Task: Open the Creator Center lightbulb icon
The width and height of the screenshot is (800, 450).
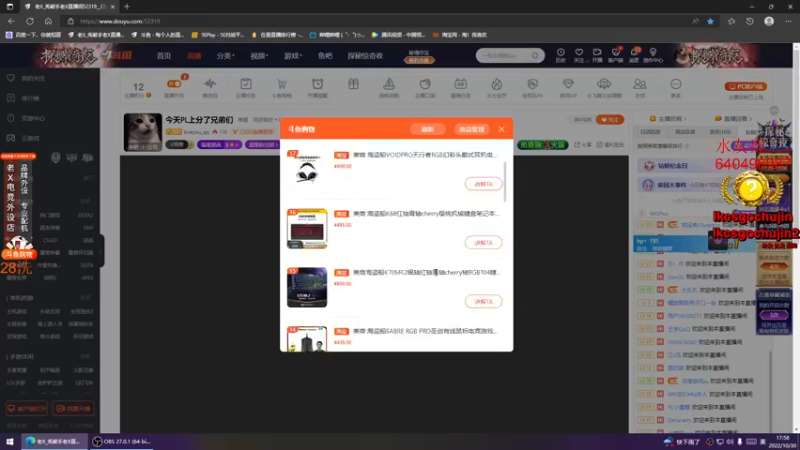Action: tap(653, 53)
